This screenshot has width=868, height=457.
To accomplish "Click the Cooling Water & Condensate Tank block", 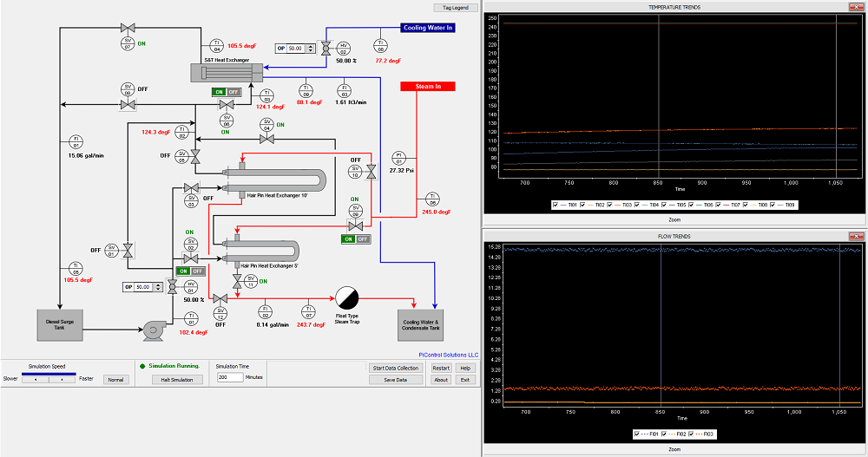I will (x=421, y=325).
